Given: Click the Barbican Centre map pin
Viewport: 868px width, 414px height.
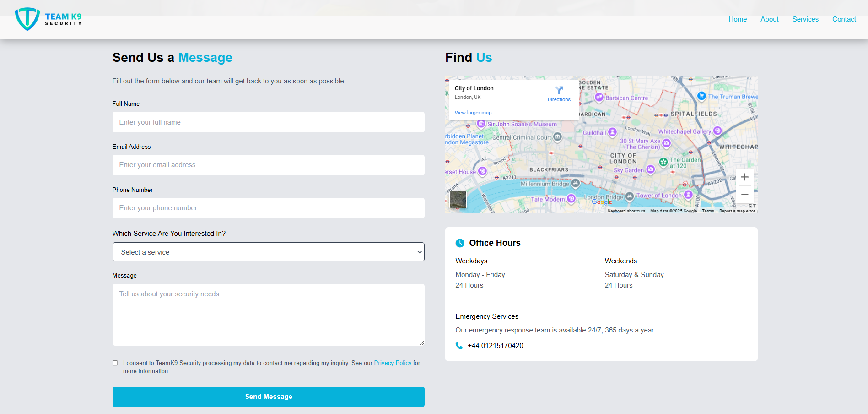Looking at the screenshot, I should coord(599,97).
